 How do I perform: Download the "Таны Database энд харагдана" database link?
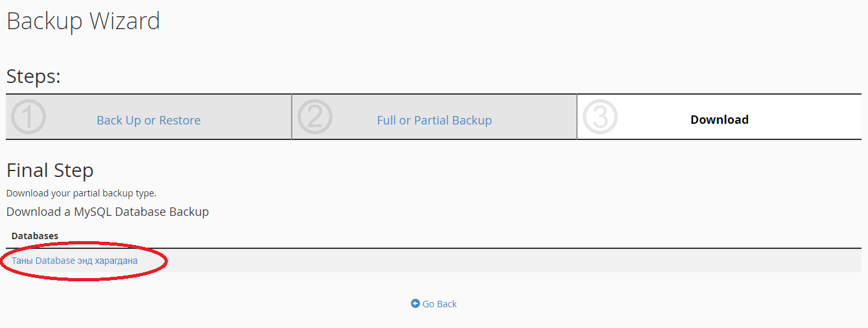point(75,261)
